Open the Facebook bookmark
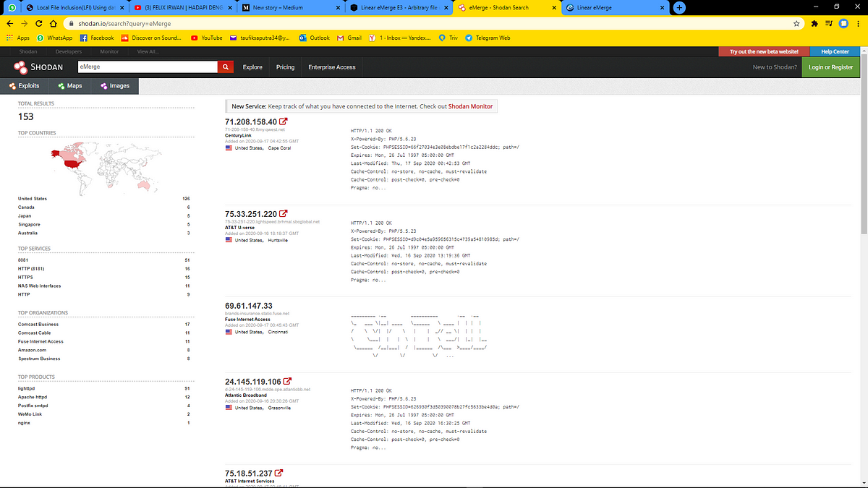This screenshot has height=488, width=868. 97,38
